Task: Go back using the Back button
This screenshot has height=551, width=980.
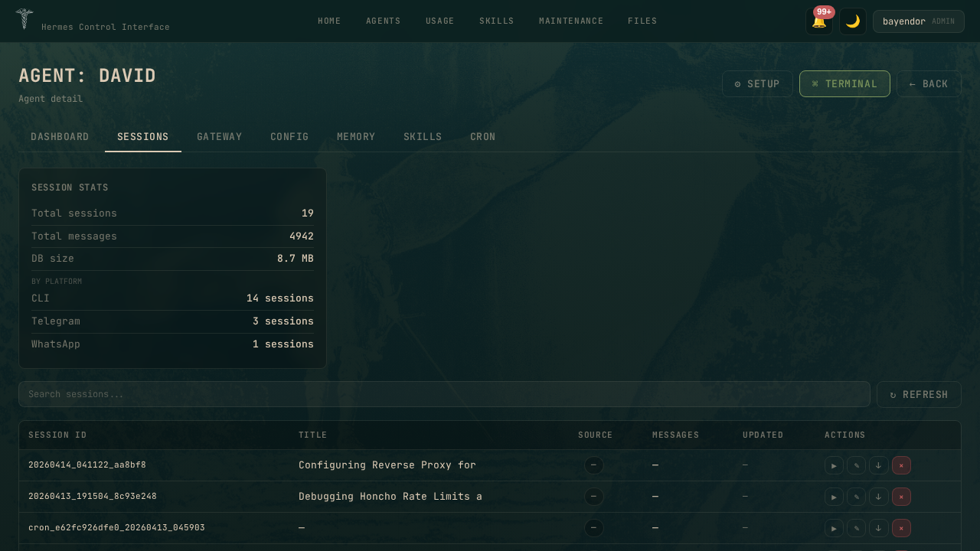Action: 929,84
